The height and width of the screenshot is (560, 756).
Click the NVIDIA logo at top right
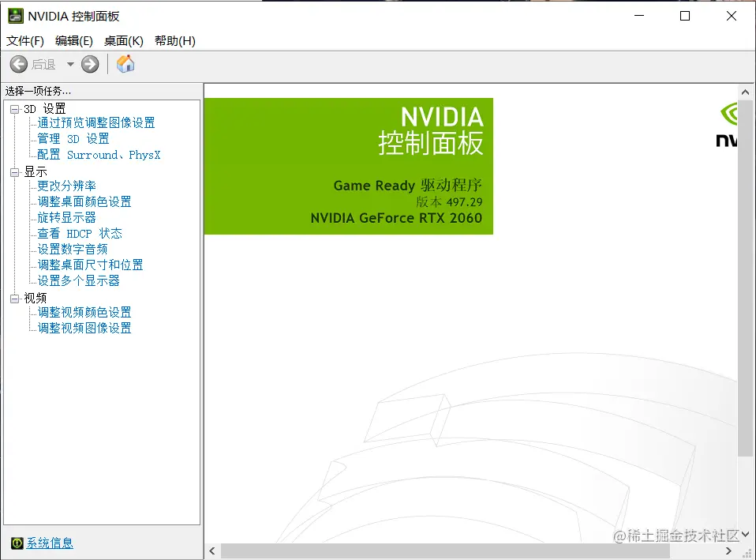point(727,124)
